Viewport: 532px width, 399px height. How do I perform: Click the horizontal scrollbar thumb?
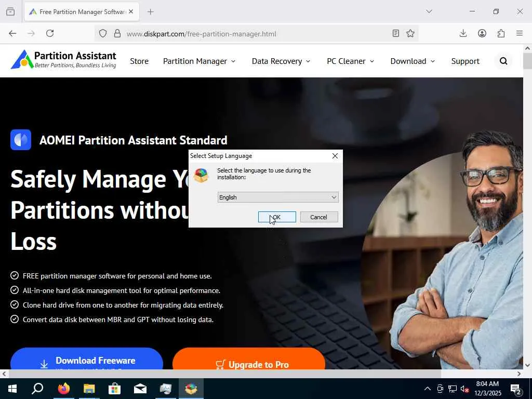224,374
